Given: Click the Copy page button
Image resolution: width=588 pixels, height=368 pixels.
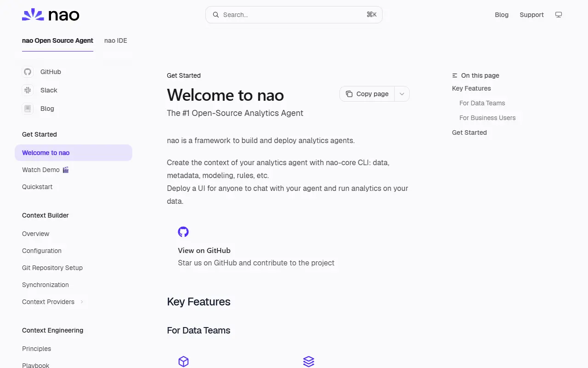Looking at the screenshot, I should (x=367, y=94).
